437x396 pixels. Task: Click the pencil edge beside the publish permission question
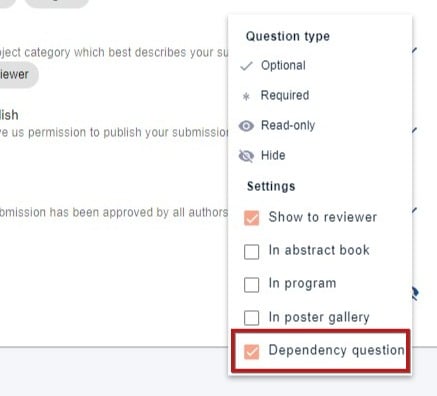[x=414, y=130]
